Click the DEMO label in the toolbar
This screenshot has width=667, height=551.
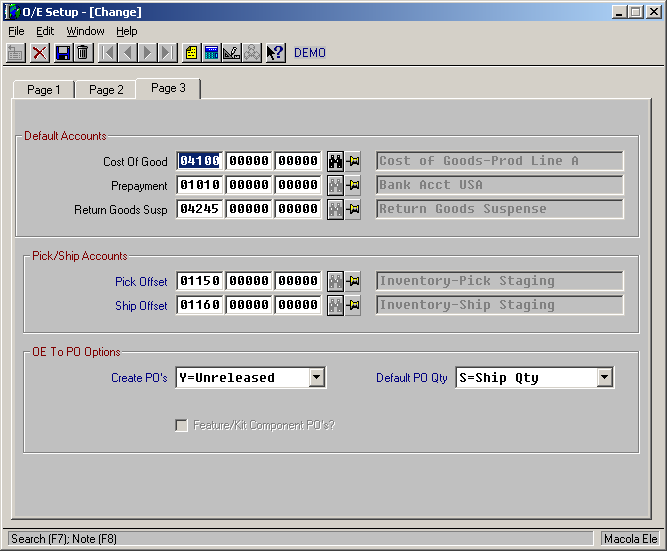tap(310, 53)
